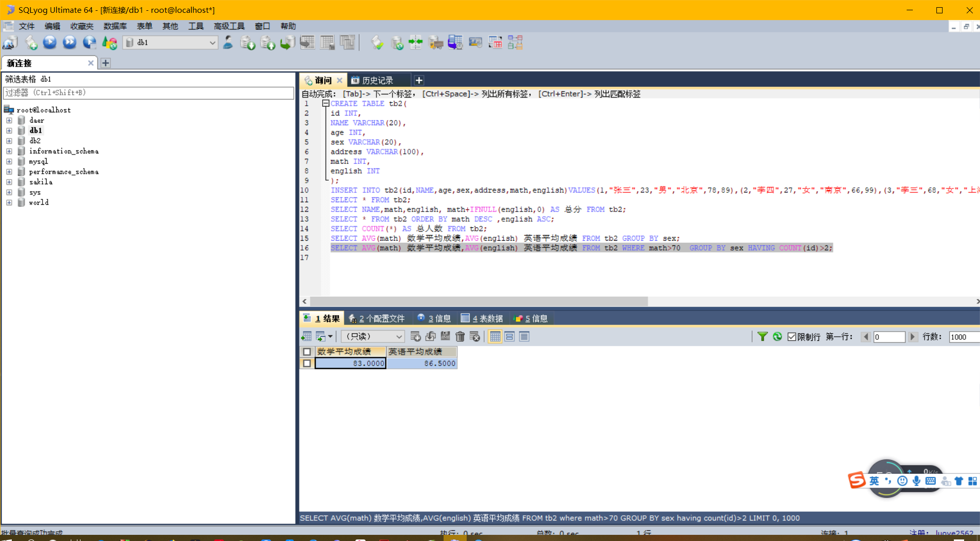Click the green refresh results icon
This screenshot has width=980, height=541.
[777, 337]
